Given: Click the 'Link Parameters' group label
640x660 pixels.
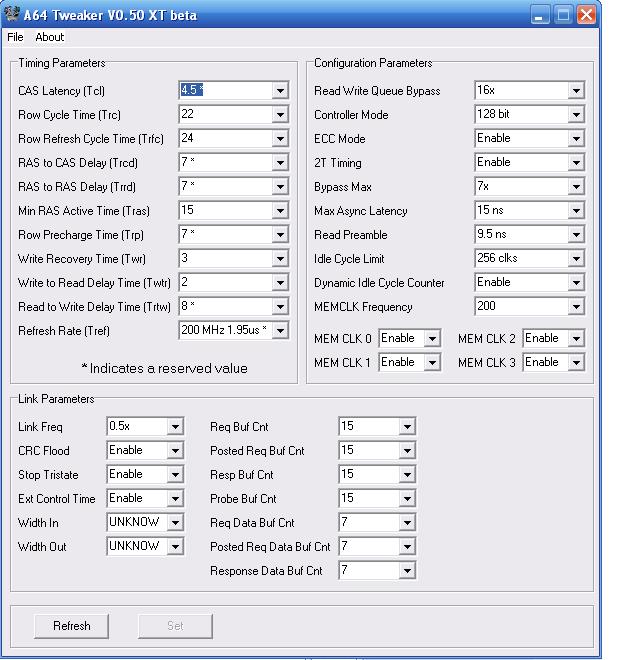Looking at the screenshot, I should [x=56, y=399].
